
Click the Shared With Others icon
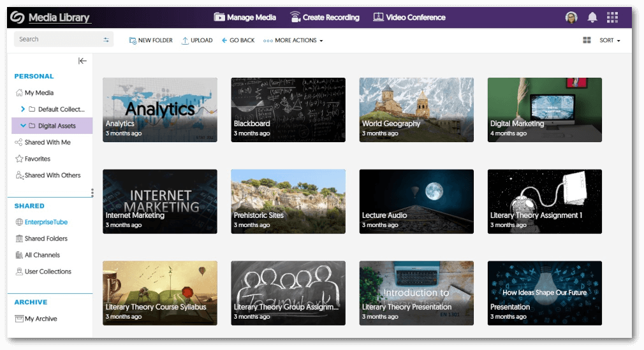[19, 175]
